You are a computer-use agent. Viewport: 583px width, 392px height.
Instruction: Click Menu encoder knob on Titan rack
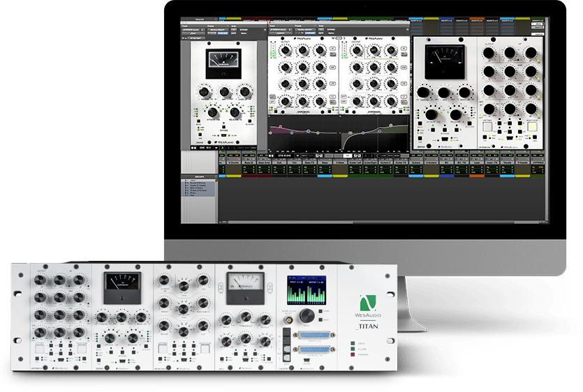tap(307, 315)
